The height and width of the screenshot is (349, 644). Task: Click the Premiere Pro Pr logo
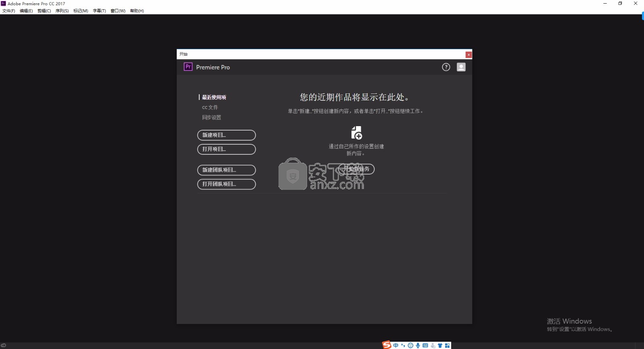pyautogui.click(x=188, y=67)
